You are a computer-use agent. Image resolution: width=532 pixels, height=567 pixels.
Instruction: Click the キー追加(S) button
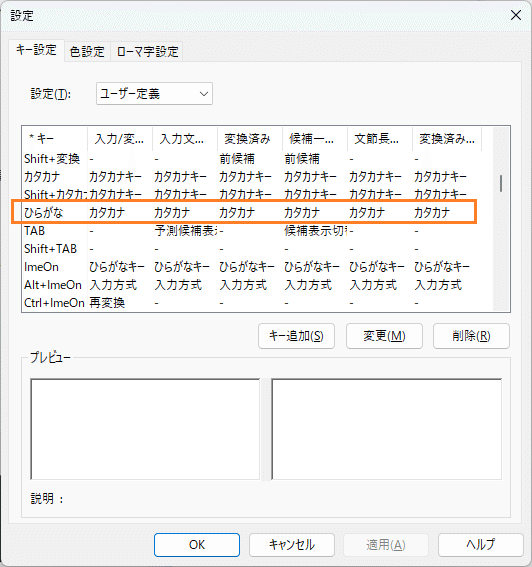296,336
